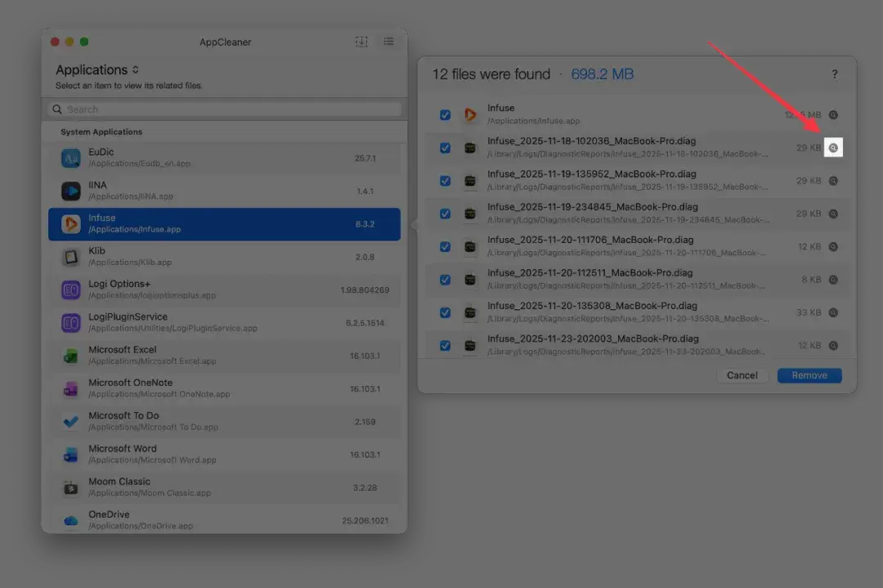Toggle checkbox for Infuse_2025-11-20-111706 diag file

point(445,247)
